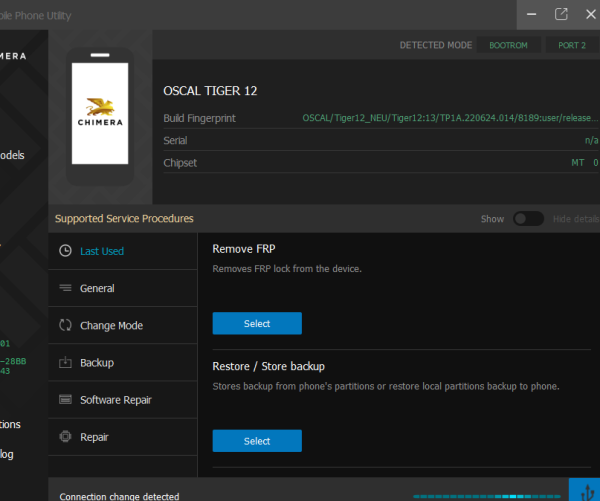Click the chip icon beside Repair
Screen dimensions: 600x501
[65, 436]
